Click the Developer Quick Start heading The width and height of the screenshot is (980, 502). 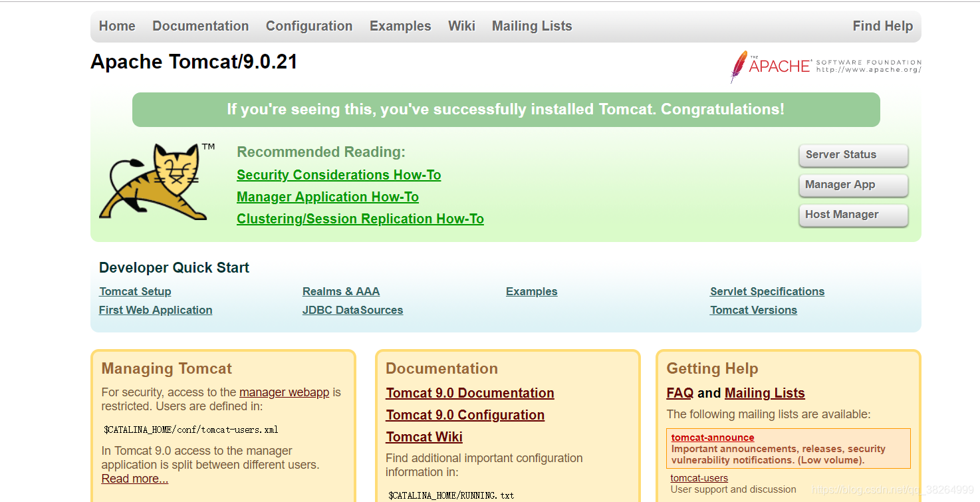pyautogui.click(x=174, y=268)
